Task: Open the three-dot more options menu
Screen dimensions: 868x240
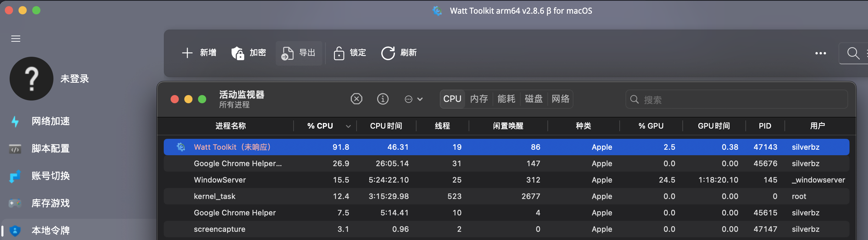Action: point(821,53)
